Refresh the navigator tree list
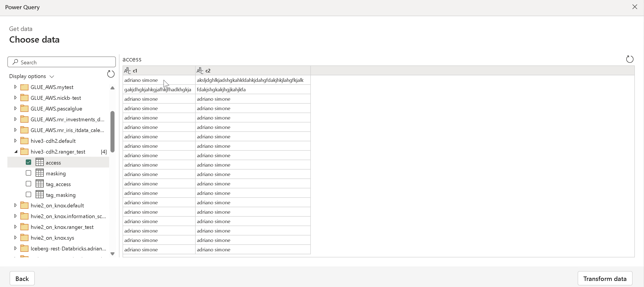The image size is (644, 287). (x=111, y=74)
